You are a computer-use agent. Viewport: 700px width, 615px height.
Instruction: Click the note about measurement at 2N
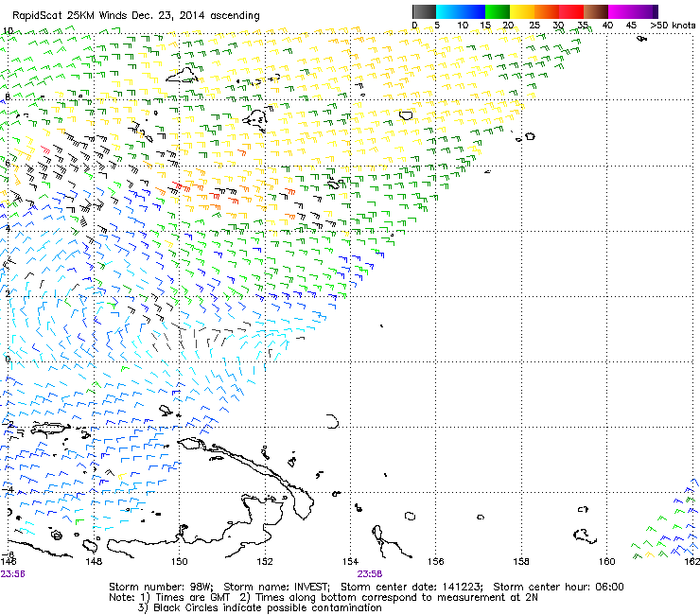click(x=389, y=598)
